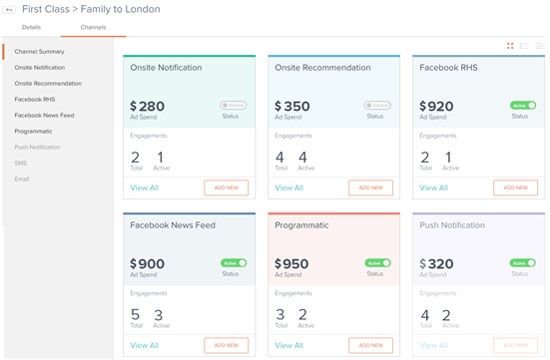Image resolution: width=550 pixels, height=360 pixels.
Task: Click the back arrow icon beside First Class
Action: [9, 10]
